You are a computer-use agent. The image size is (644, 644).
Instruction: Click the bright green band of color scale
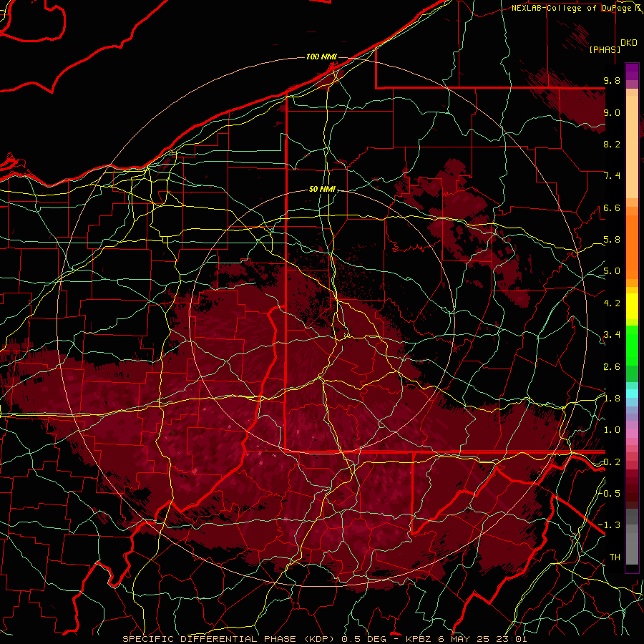[632, 345]
